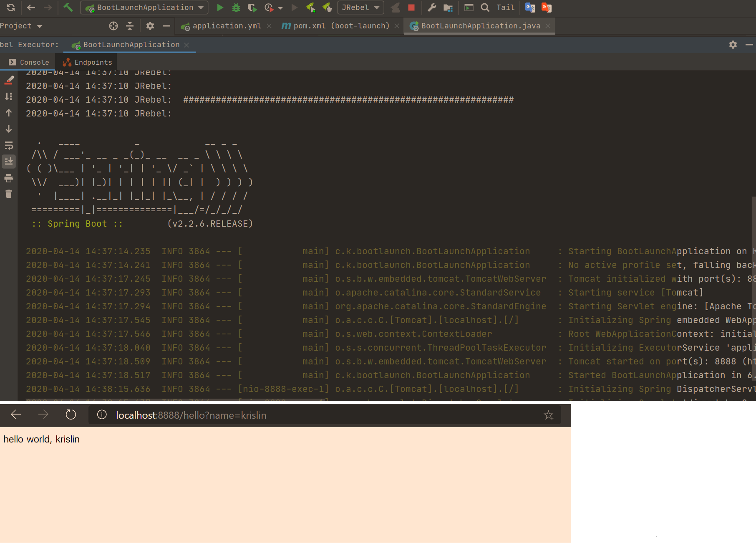Build project with the green hammer icon
Viewport: 756px width, 546px height.
coord(68,8)
